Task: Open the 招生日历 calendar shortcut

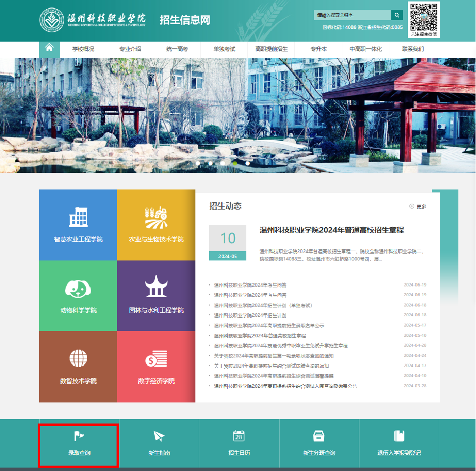Action: (239, 444)
